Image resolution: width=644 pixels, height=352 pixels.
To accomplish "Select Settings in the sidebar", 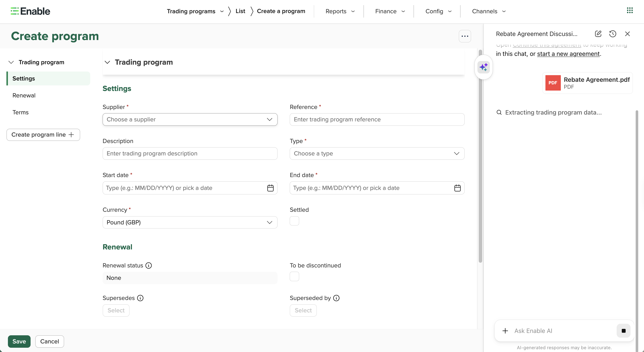I will [48, 78].
